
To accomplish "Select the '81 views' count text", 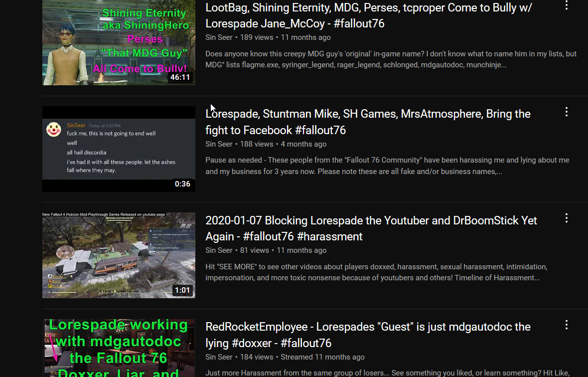I will 255,250.
